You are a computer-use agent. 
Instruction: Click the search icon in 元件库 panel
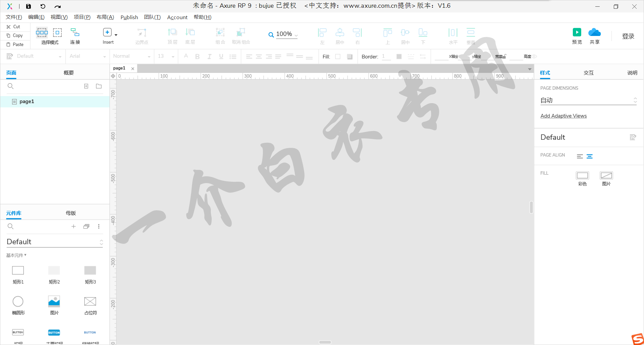click(x=10, y=226)
